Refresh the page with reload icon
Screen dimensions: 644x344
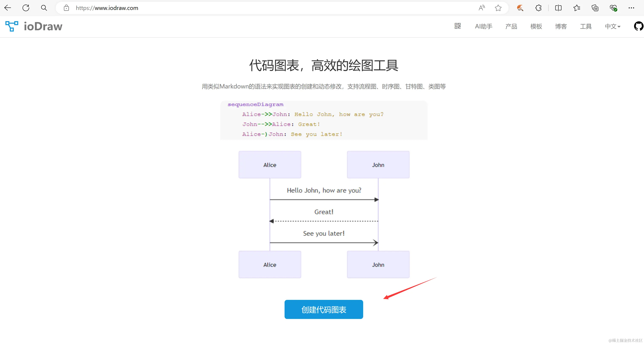[x=26, y=8]
